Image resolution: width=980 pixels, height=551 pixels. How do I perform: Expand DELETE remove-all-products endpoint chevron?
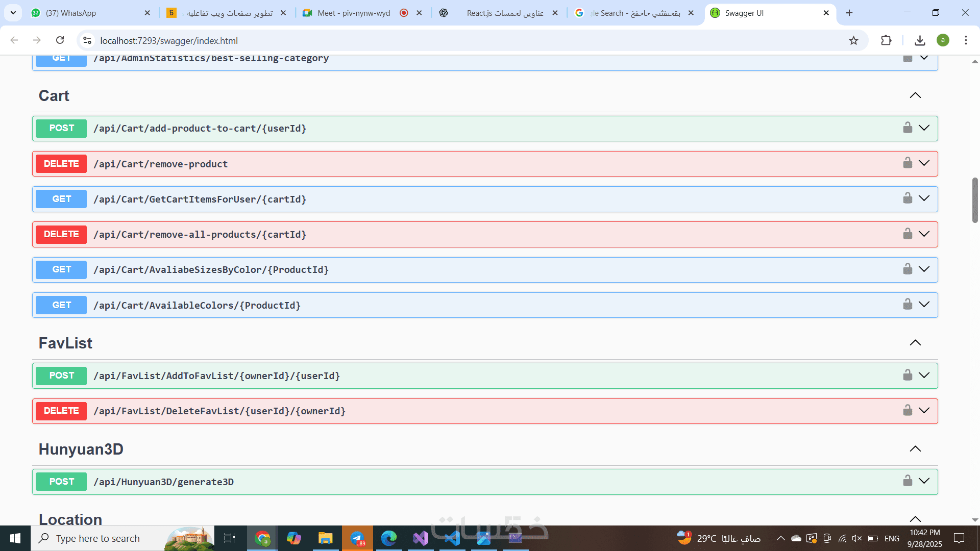coord(924,234)
